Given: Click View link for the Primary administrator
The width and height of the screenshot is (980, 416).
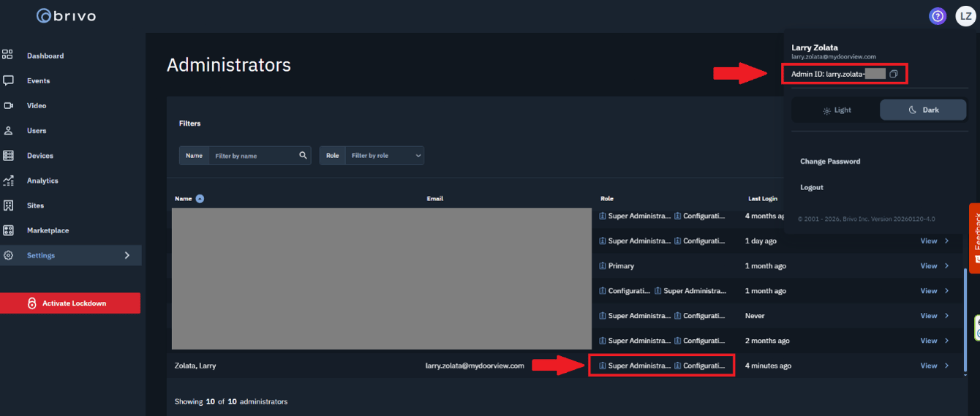Looking at the screenshot, I should [x=929, y=266].
